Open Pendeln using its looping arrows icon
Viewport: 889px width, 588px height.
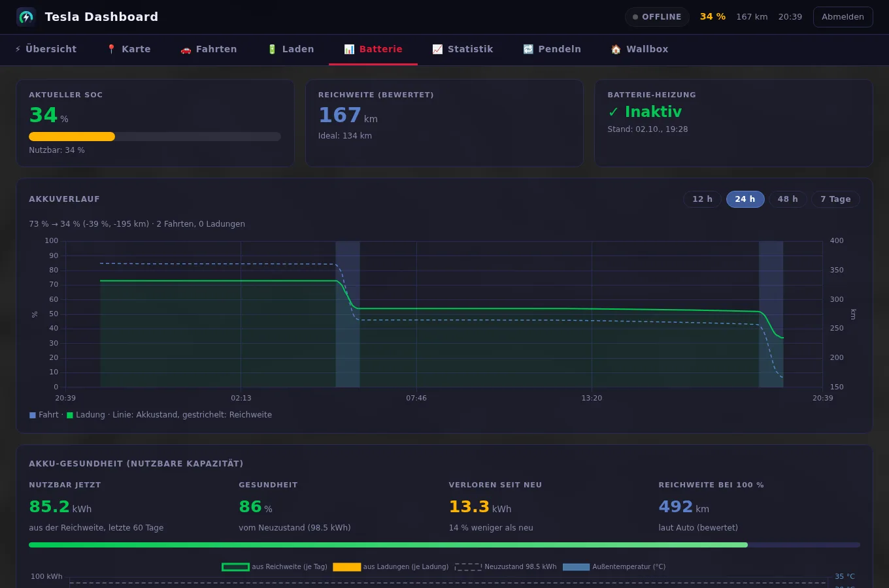coord(528,49)
